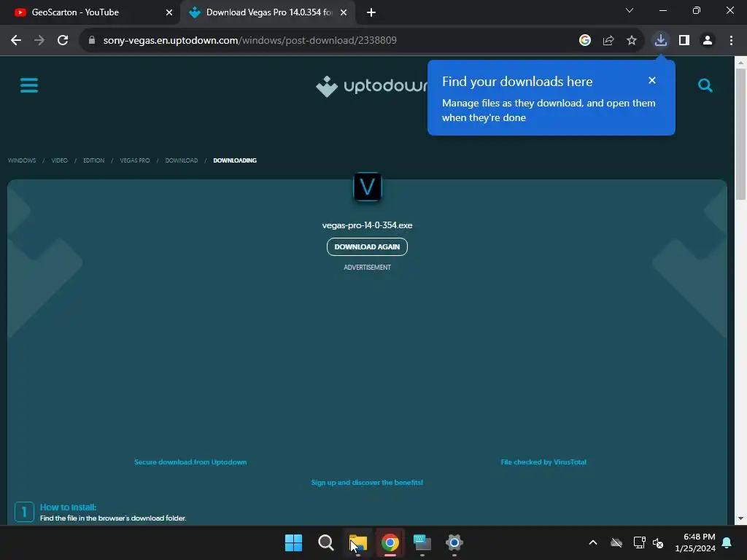The width and height of the screenshot is (747, 560).
Task: Go to VEGAS PRO breadcrumb
Action: coord(135,160)
